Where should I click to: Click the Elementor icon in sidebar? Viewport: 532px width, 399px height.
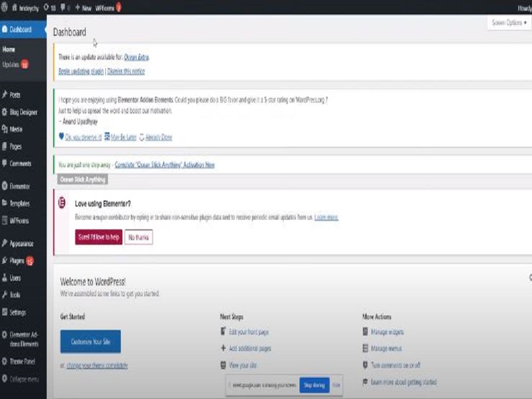(4, 186)
